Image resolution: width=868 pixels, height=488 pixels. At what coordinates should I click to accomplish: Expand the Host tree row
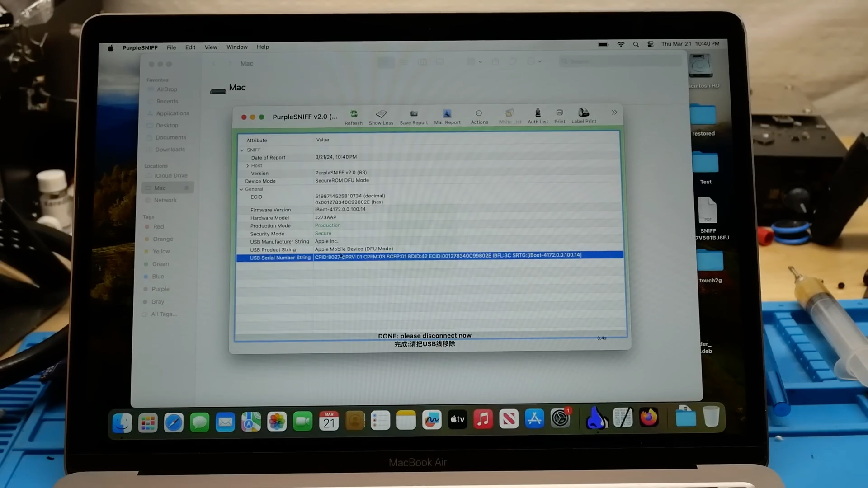[x=247, y=166]
